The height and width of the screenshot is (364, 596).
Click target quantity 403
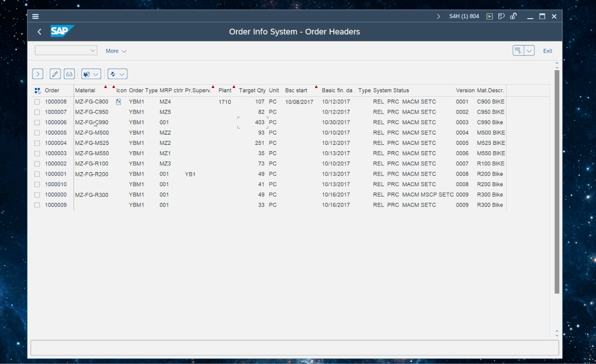(259, 122)
